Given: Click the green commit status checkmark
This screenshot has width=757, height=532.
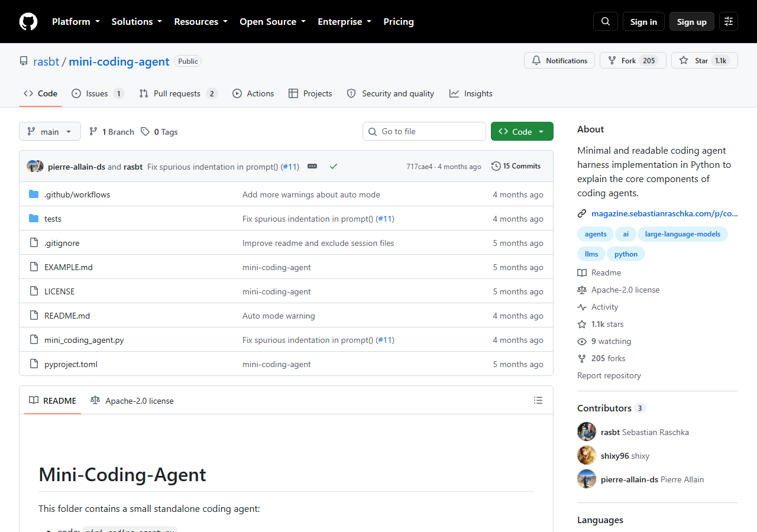Looking at the screenshot, I should [334, 167].
